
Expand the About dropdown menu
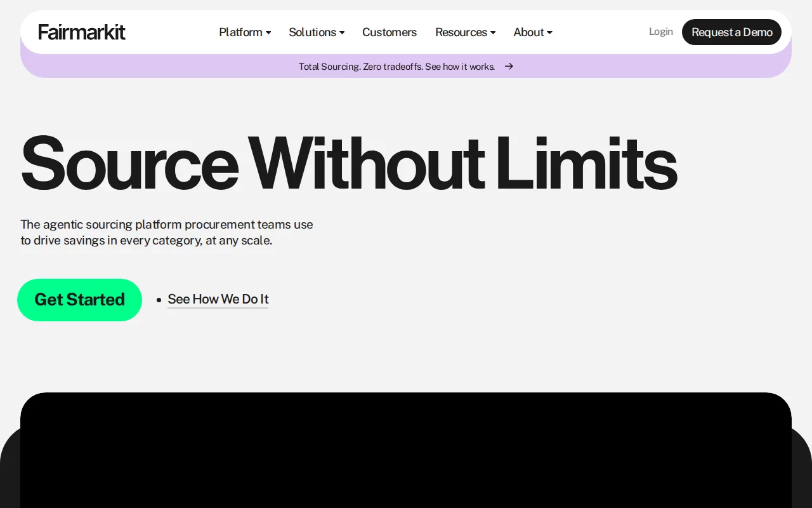(533, 32)
